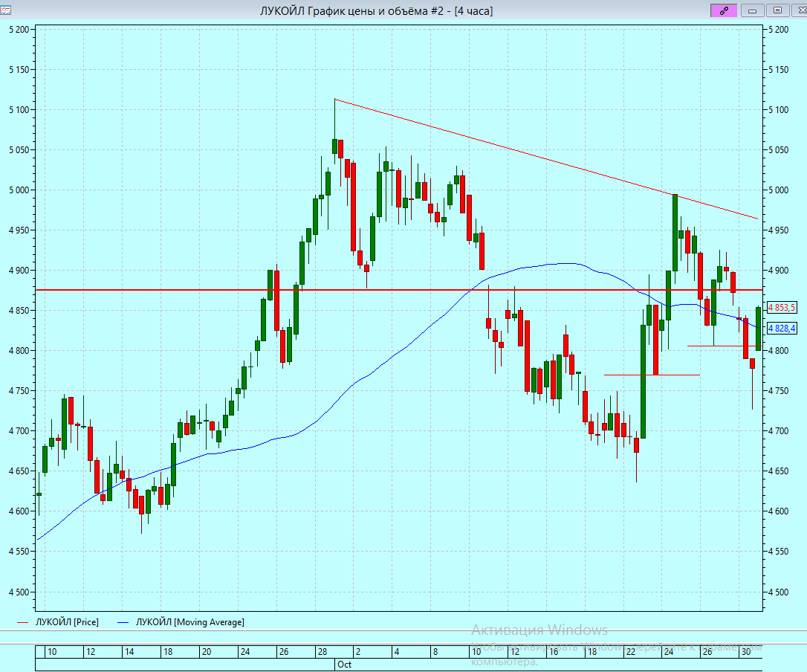Screen dimensions: 807x672
Task: Click 5 150 on the right price axis
Action: (778, 70)
